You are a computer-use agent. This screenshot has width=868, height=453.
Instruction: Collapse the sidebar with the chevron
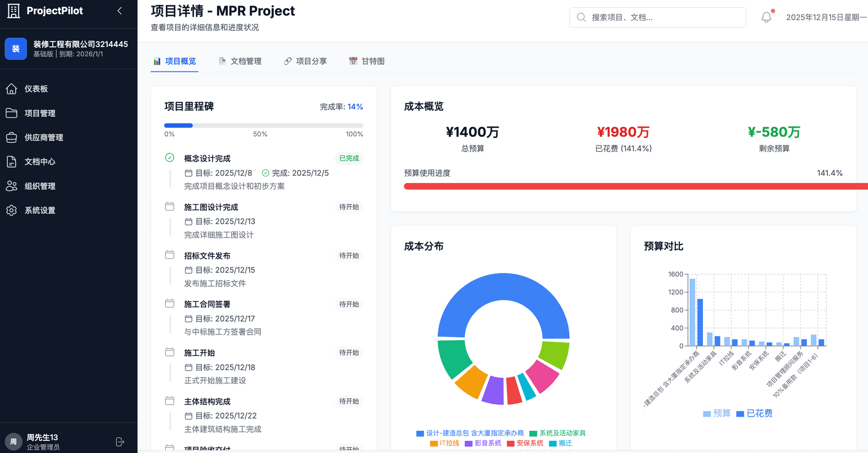(x=119, y=10)
